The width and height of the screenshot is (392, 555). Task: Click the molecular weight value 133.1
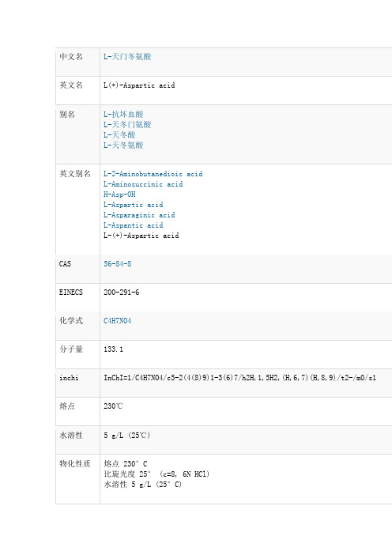point(113,349)
